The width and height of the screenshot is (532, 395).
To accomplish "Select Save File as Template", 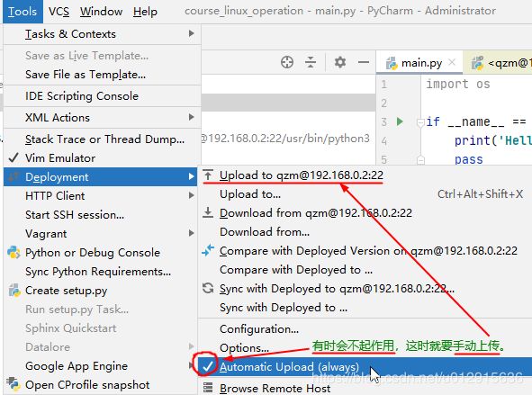I will pos(86,75).
